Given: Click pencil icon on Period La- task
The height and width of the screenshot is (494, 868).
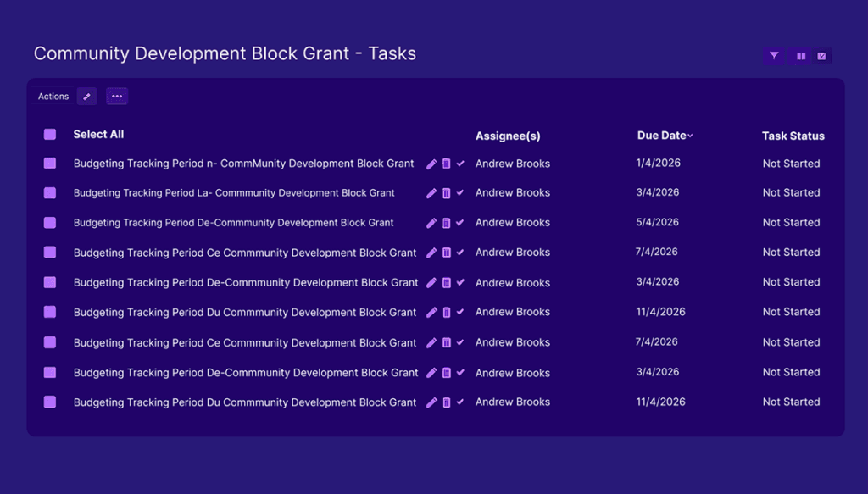Looking at the screenshot, I should [431, 193].
